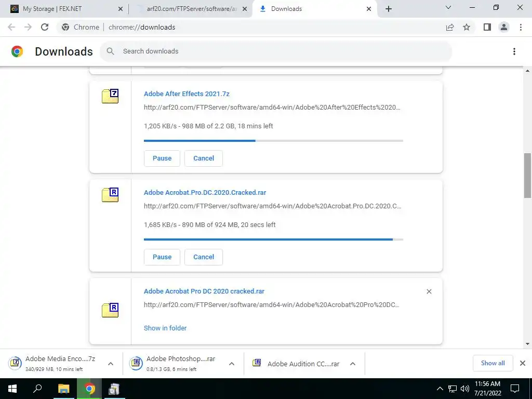Open Chrome's three-dot main menu

click(521, 27)
